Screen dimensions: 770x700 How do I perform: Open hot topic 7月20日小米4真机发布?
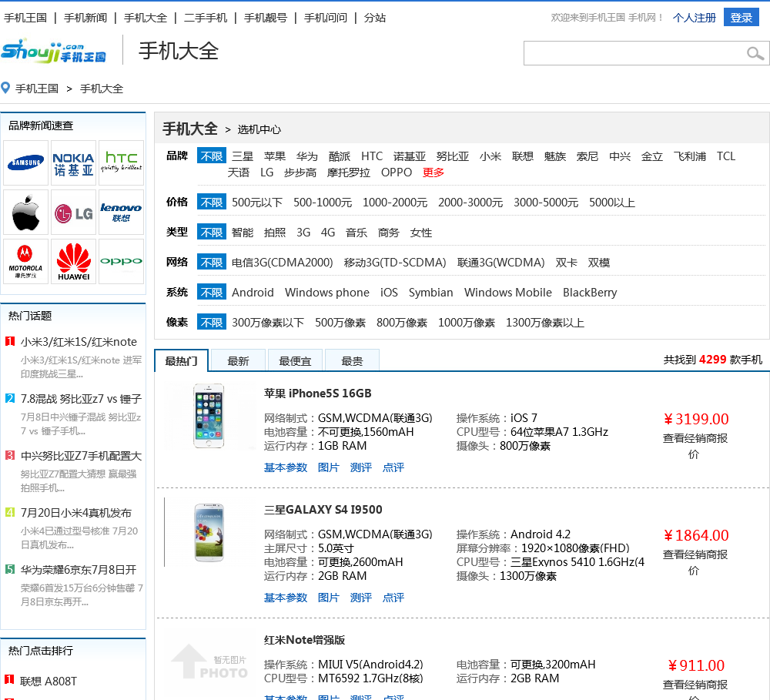[76, 513]
